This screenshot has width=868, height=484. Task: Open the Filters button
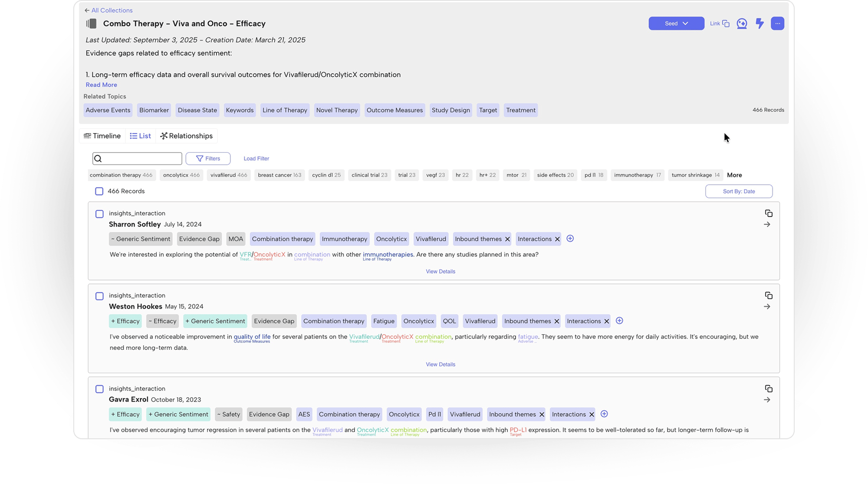(x=208, y=159)
